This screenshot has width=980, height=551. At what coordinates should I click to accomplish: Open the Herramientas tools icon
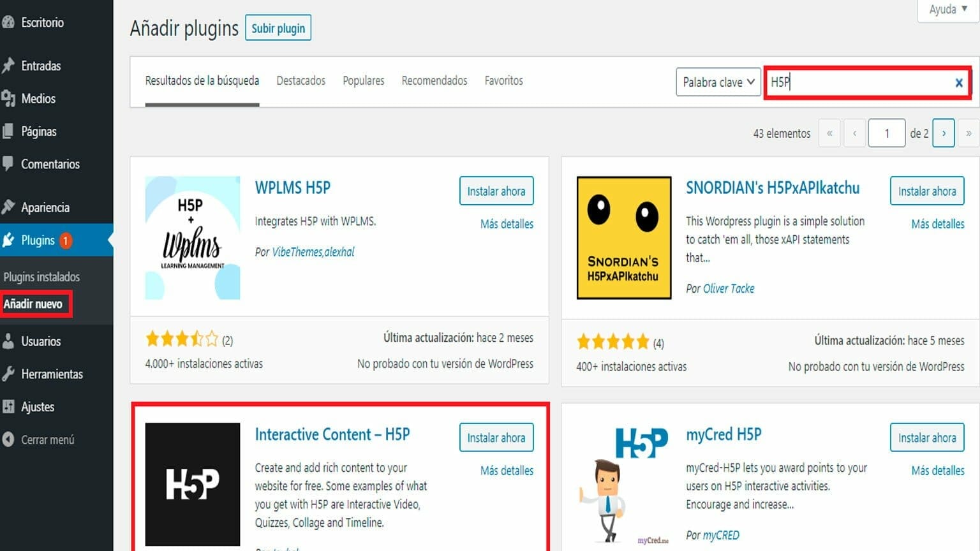(9, 374)
